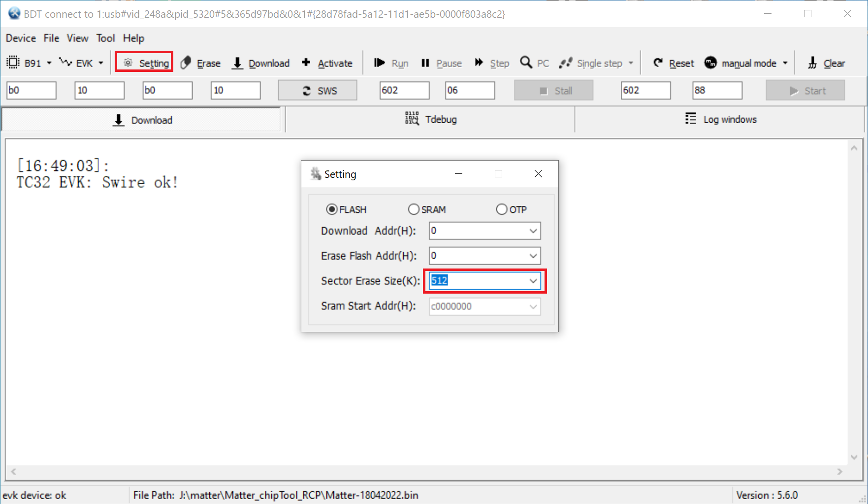Open the Tool menu

(105, 38)
